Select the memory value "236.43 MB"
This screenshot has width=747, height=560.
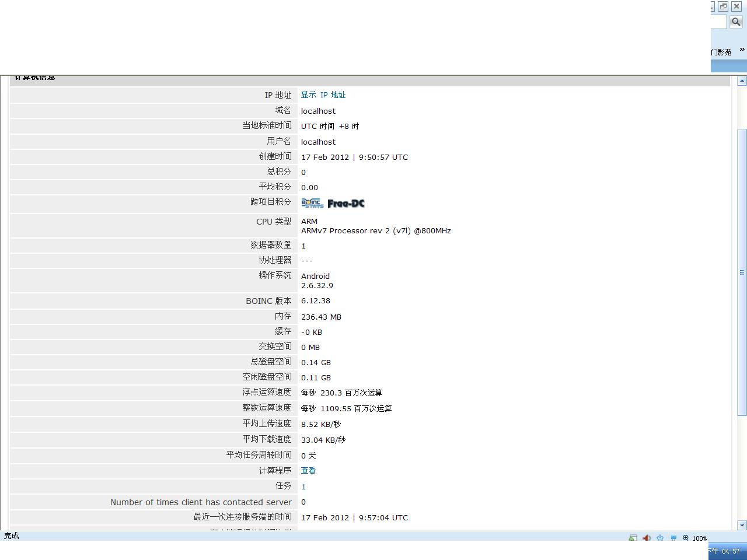[321, 317]
